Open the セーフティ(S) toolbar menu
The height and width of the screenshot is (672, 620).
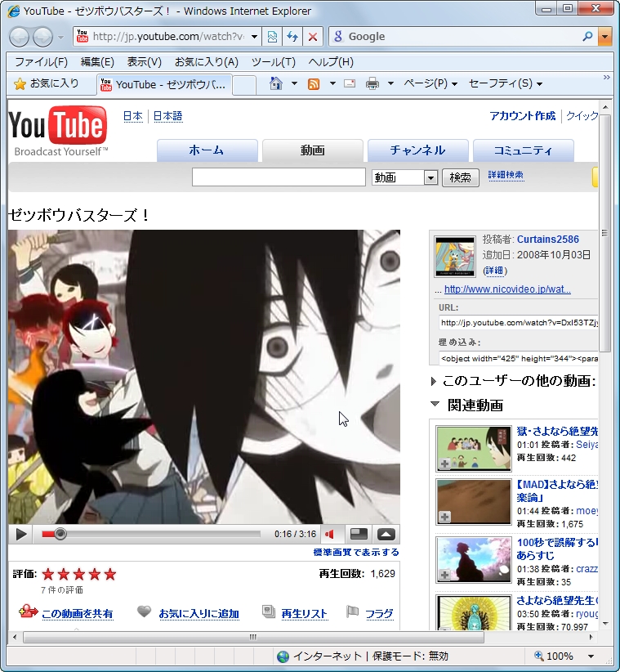click(x=506, y=83)
